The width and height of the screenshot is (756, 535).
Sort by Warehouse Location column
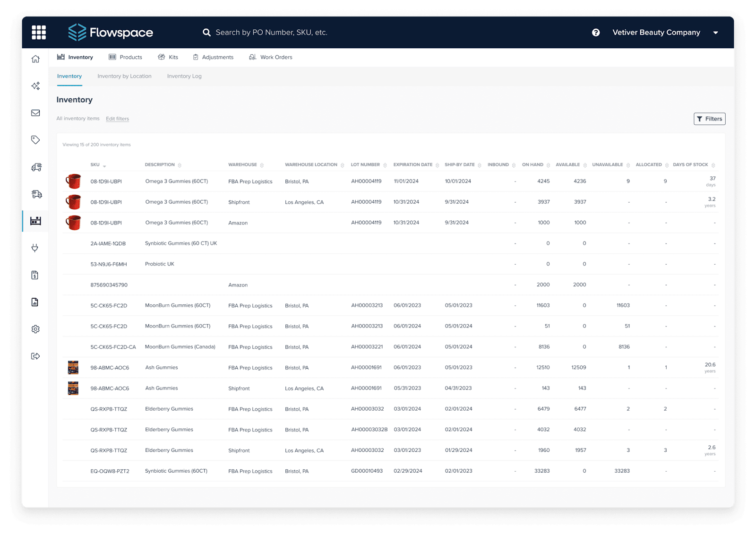tap(342, 165)
